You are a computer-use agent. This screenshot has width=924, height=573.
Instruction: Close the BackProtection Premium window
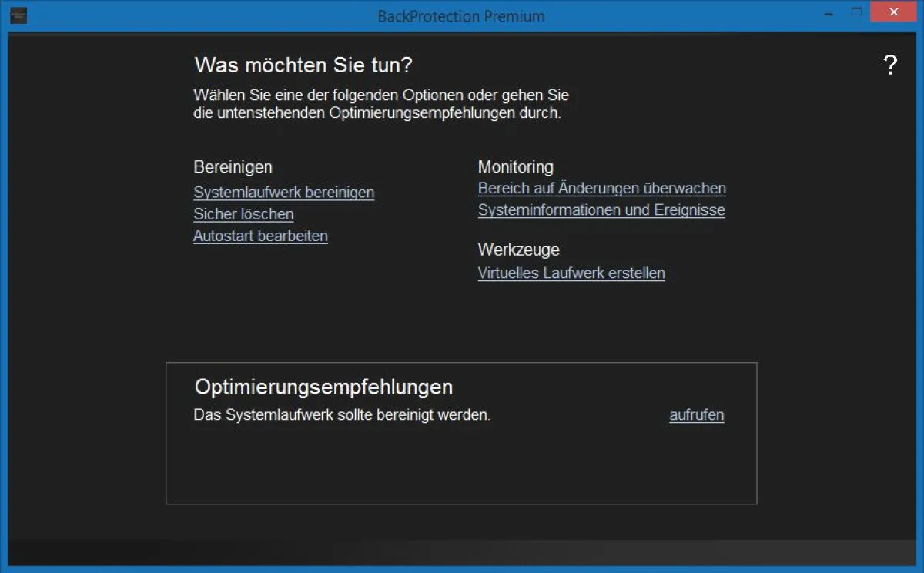point(892,12)
